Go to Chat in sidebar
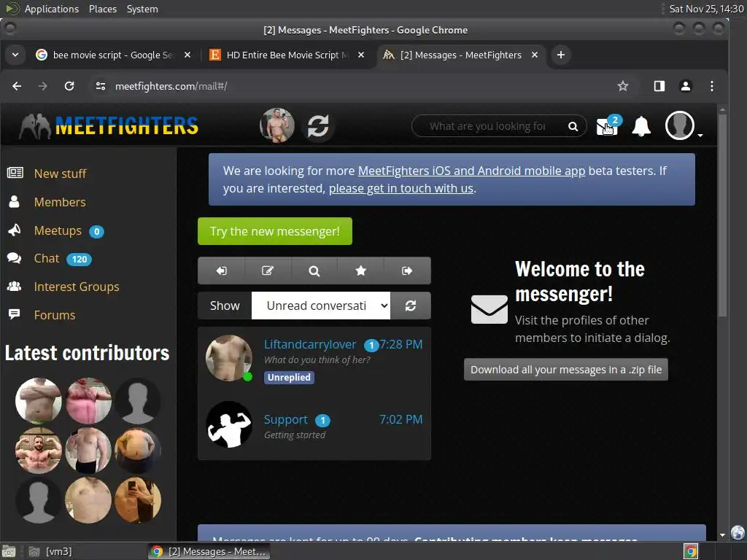This screenshot has height=560, width=747. [x=47, y=259]
